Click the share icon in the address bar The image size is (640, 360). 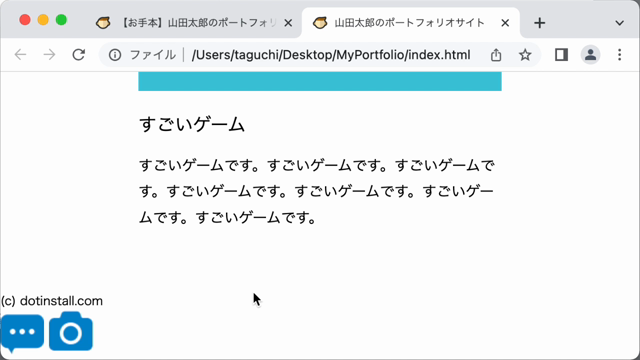(496, 55)
